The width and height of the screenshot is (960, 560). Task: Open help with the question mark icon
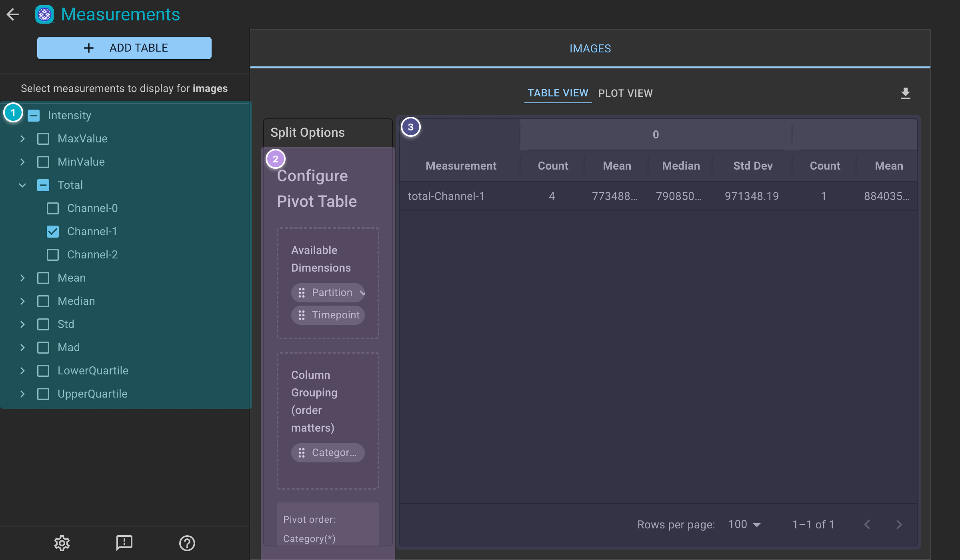187,543
